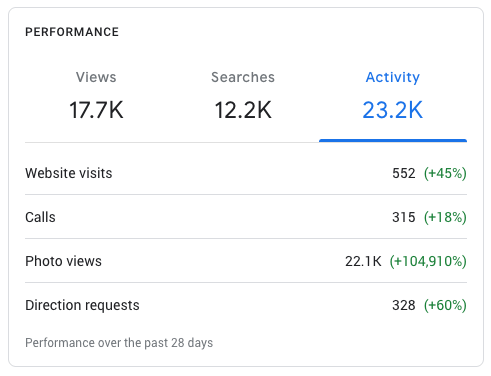Click the 22.1K photo views value
Viewport: 491px width, 376px height.
tap(363, 261)
